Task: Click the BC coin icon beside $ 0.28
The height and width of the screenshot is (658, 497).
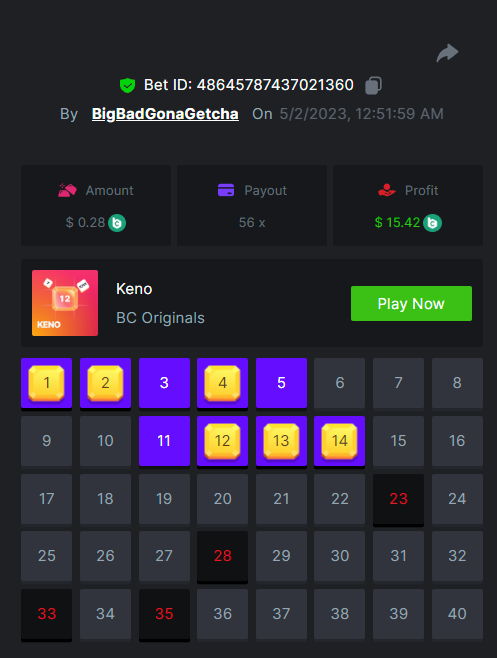Action: (x=117, y=223)
